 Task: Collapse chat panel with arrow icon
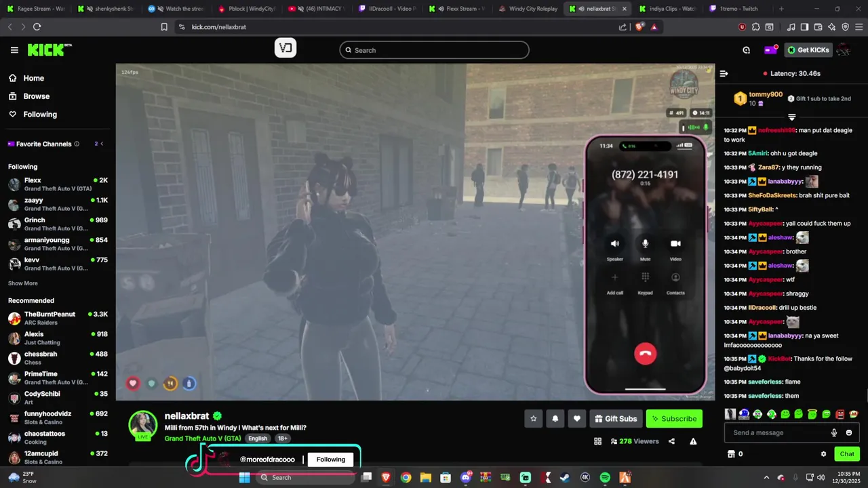coord(724,73)
